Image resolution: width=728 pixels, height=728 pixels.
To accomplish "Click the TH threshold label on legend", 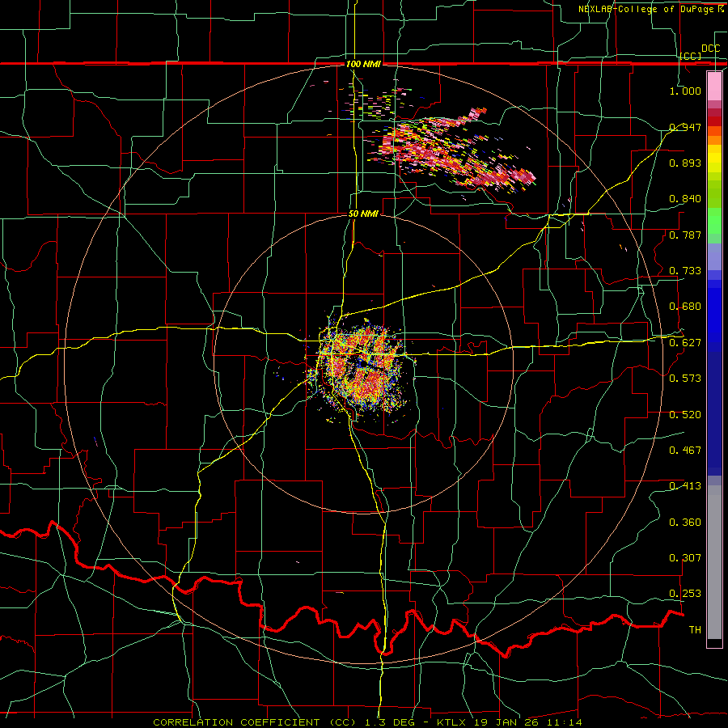I will [x=695, y=630].
